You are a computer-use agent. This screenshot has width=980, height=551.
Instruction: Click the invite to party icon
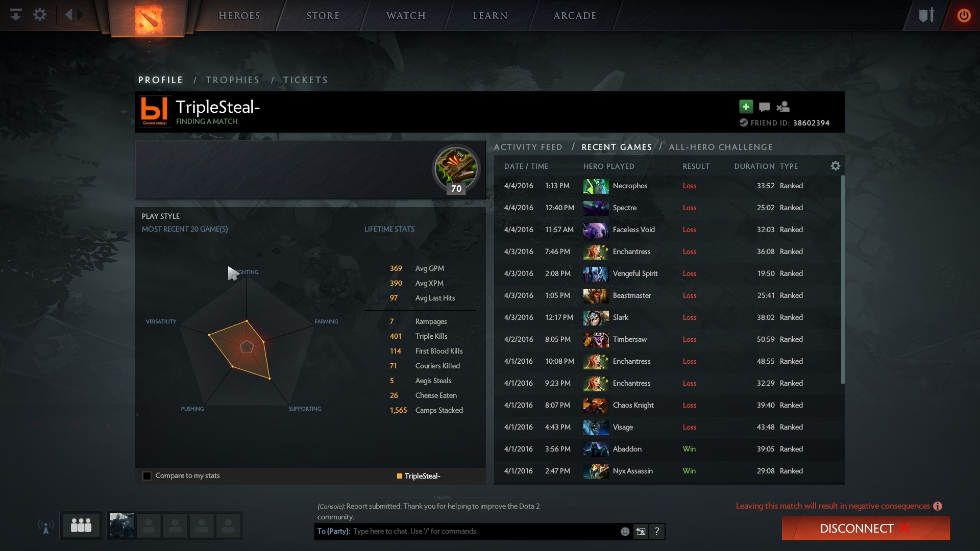[x=782, y=107]
